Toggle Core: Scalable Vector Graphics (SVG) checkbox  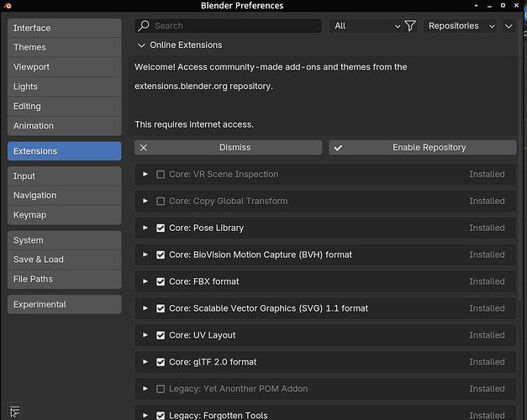point(161,308)
